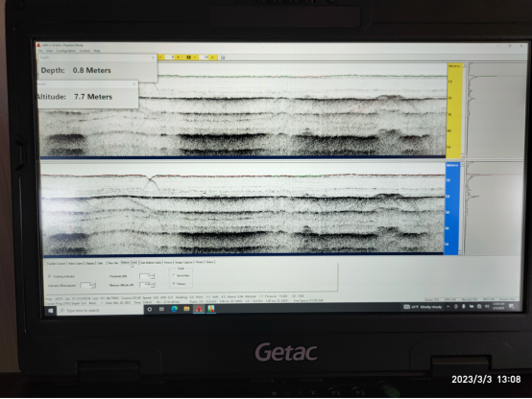Switch to the Towfish Control tab
The width and height of the screenshot is (532, 399).
(x=56, y=264)
